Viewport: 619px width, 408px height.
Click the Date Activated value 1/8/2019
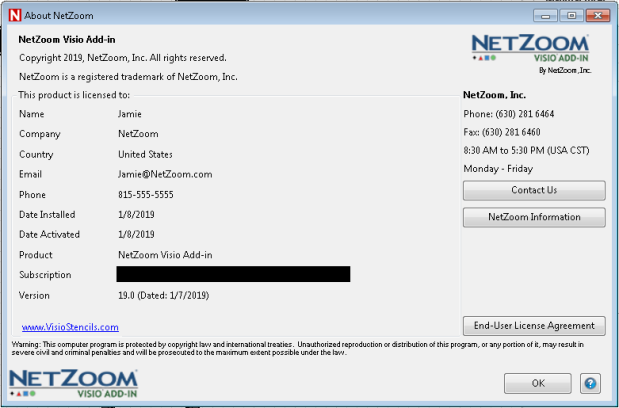(x=136, y=234)
